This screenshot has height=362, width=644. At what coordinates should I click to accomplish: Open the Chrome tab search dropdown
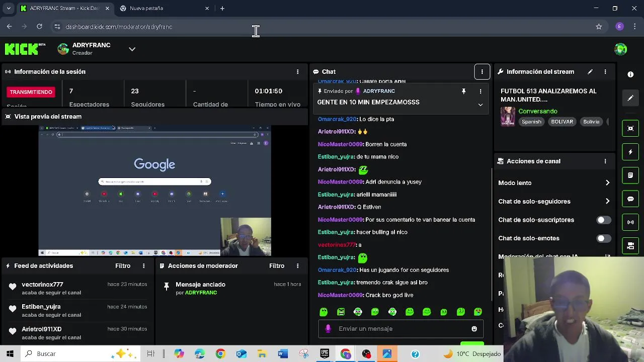tap(9, 9)
